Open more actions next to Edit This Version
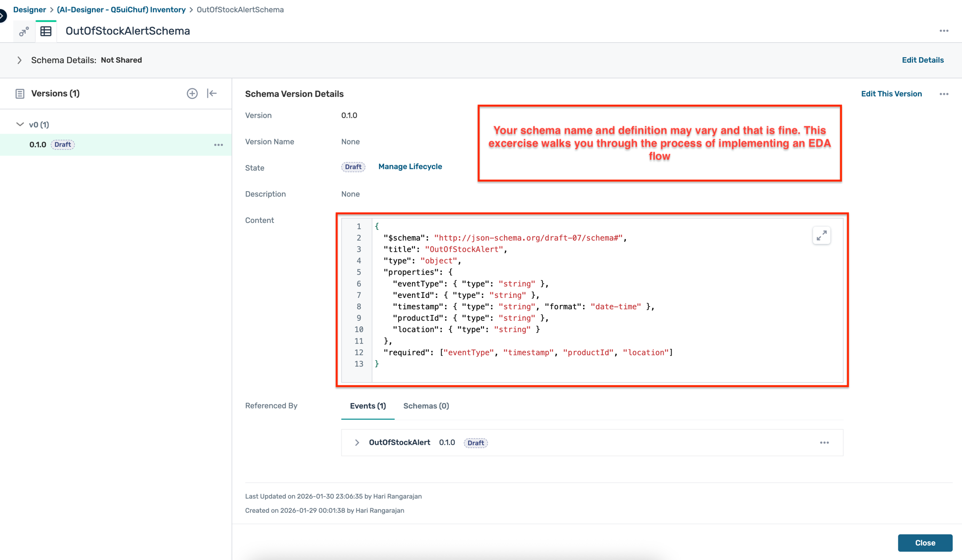 point(944,94)
